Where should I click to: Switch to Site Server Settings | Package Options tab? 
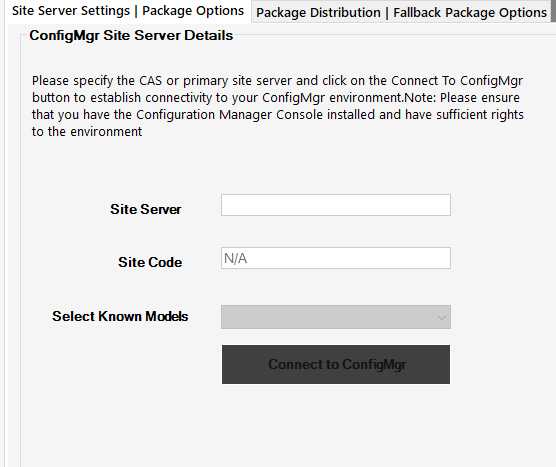[x=128, y=11]
